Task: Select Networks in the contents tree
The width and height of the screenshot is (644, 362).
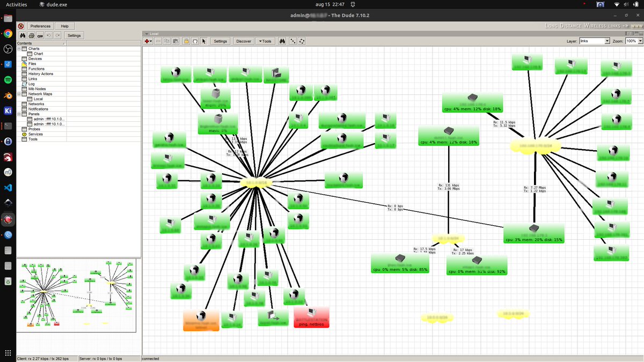Action: tap(36, 104)
